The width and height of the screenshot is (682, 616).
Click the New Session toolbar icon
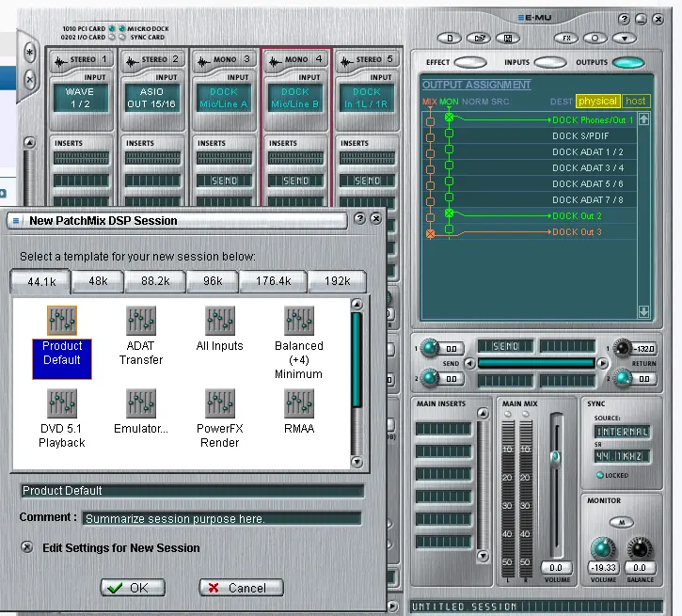click(x=451, y=38)
